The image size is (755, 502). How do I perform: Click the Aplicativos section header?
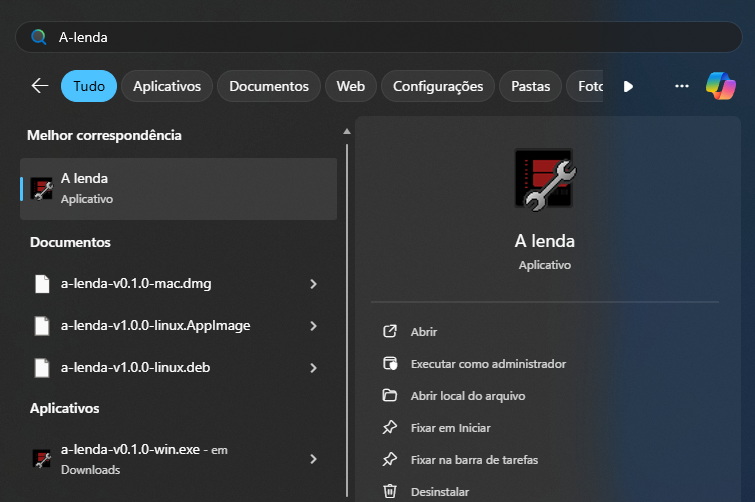tap(65, 408)
